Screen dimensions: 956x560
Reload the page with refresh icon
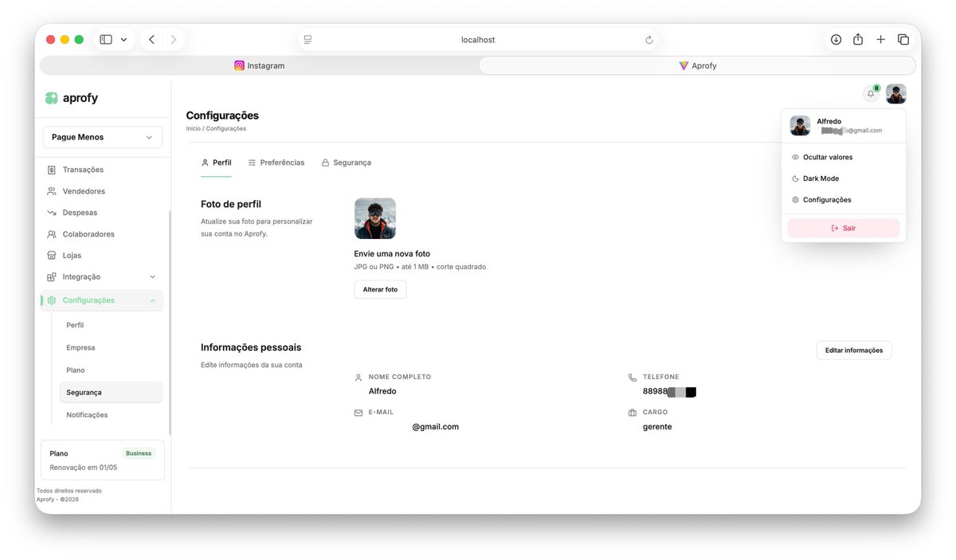coord(648,40)
